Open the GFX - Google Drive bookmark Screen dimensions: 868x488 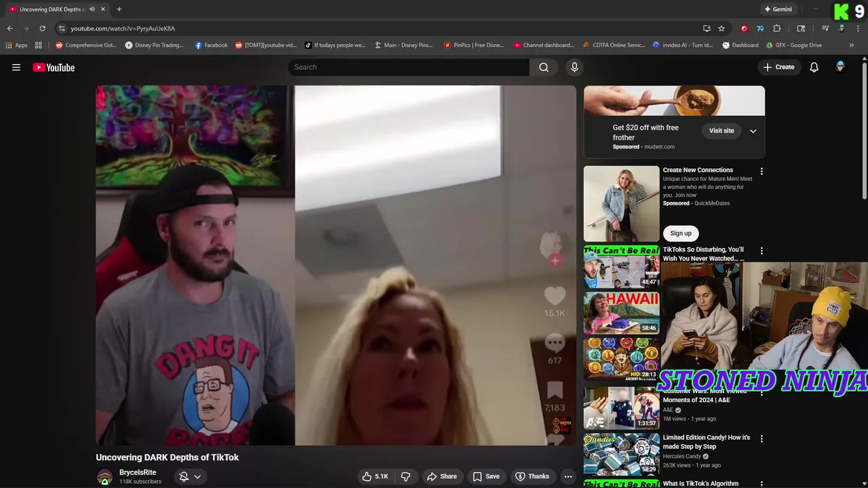[794, 45]
